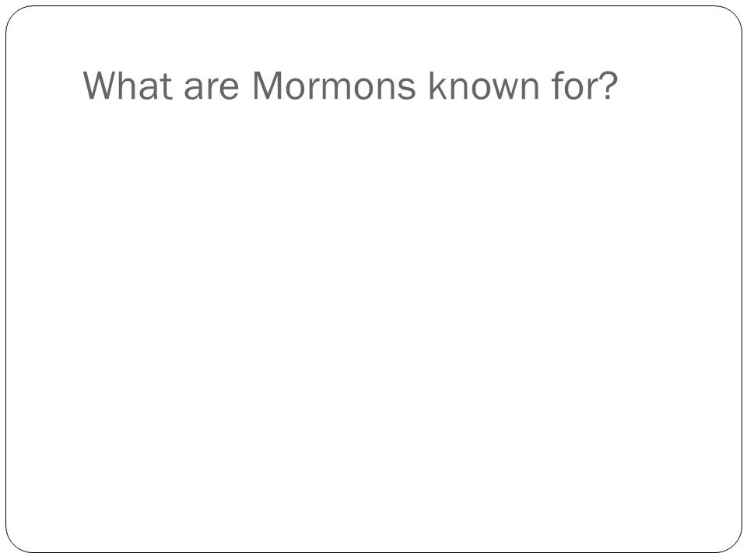Viewport: 747px width, 560px height.
Task: Click the top-left rounded corner of slide border
Action: click(x=14, y=14)
